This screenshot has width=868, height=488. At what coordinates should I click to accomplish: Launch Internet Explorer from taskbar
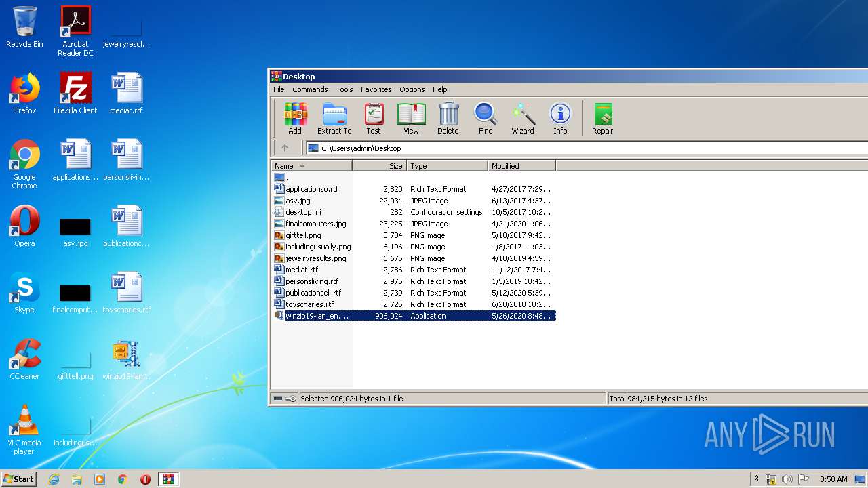(54, 479)
